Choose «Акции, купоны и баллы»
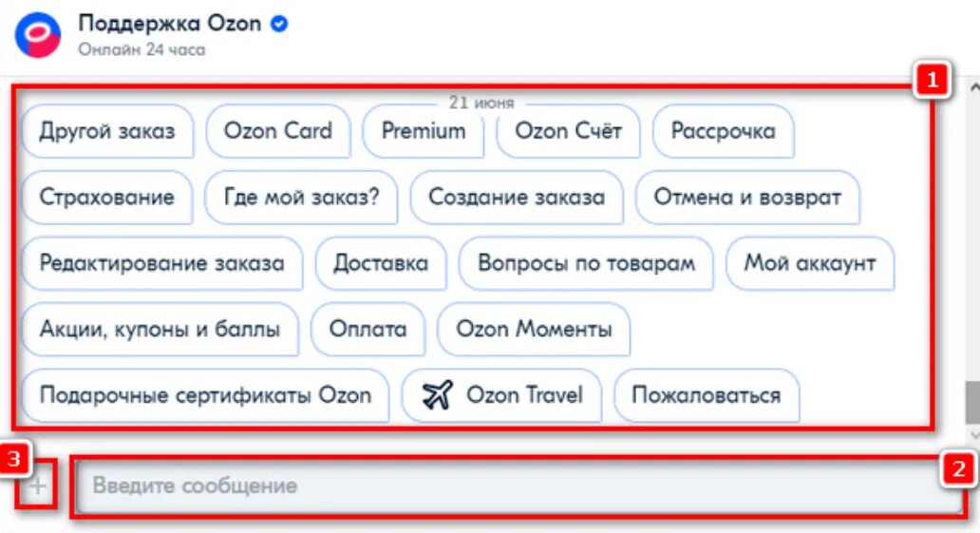Viewport: 980px width, 533px height. pyautogui.click(x=160, y=329)
